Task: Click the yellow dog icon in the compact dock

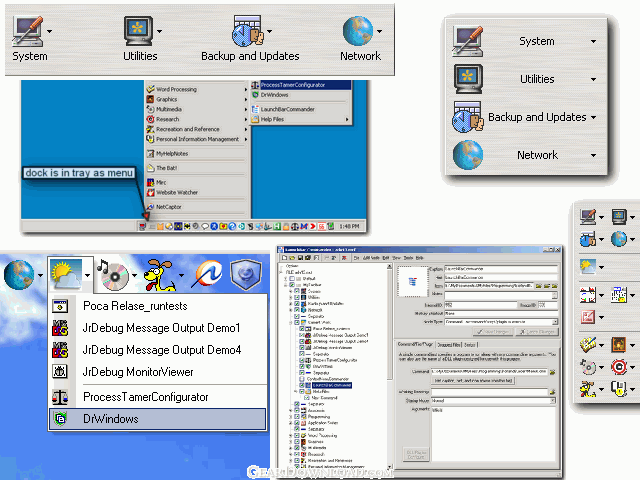Action: [587, 389]
